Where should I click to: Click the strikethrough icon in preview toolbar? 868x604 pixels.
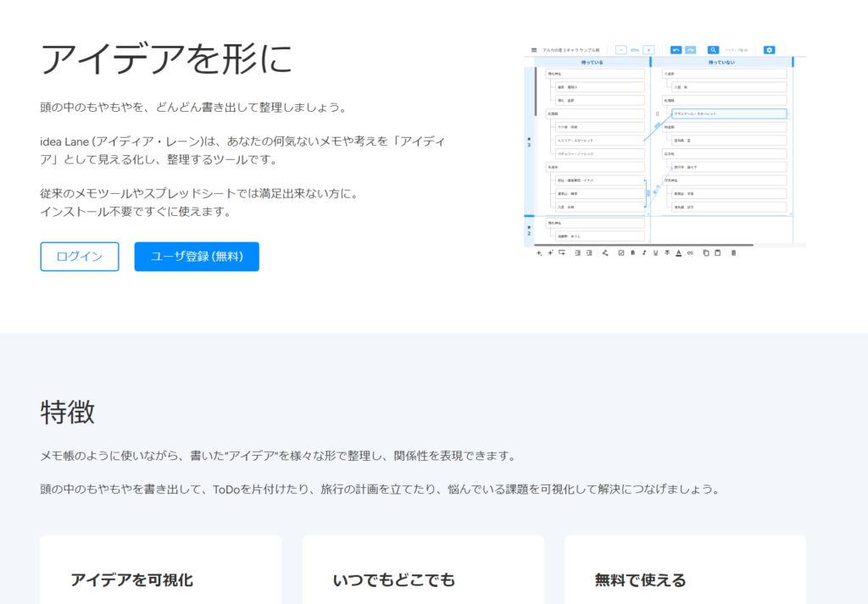click(667, 252)
